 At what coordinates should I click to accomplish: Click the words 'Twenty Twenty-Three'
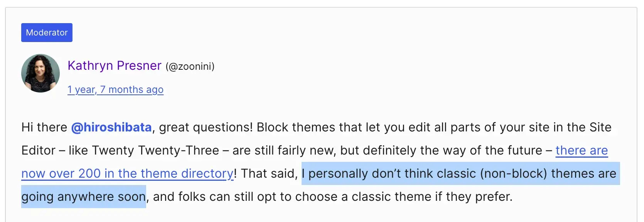coord(155,150)
